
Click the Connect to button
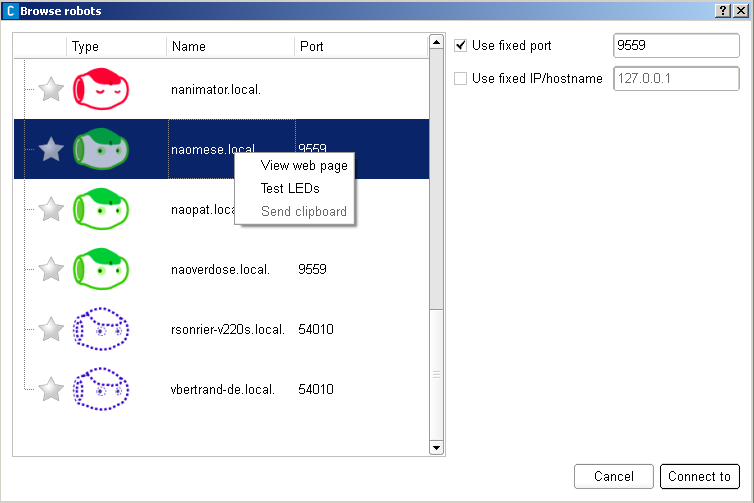click(x=699, y=477)
